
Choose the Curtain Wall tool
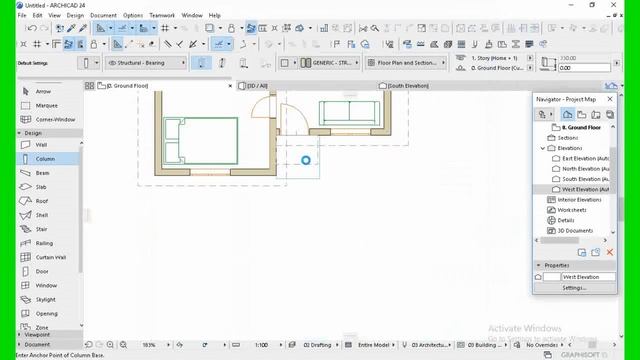click(51, 258)
